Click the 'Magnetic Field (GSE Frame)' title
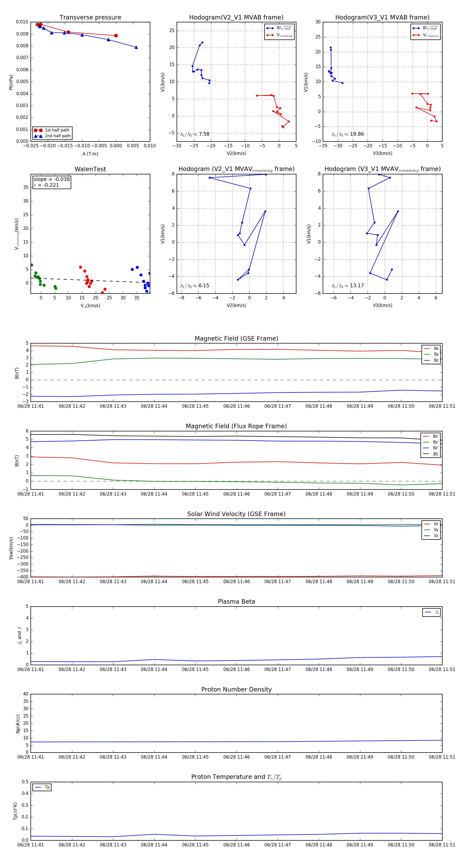 click(236, 339)
